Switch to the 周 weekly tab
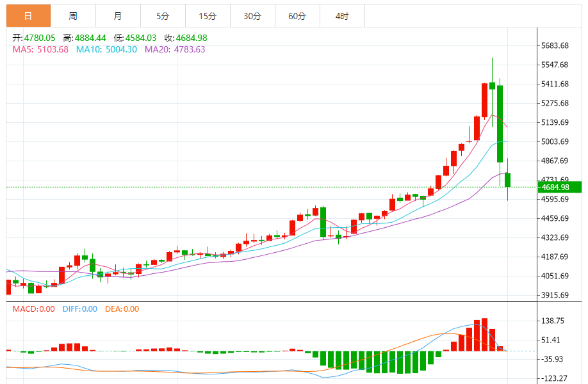The height and width of the screenshot is (384, 588). pos(73,16)
